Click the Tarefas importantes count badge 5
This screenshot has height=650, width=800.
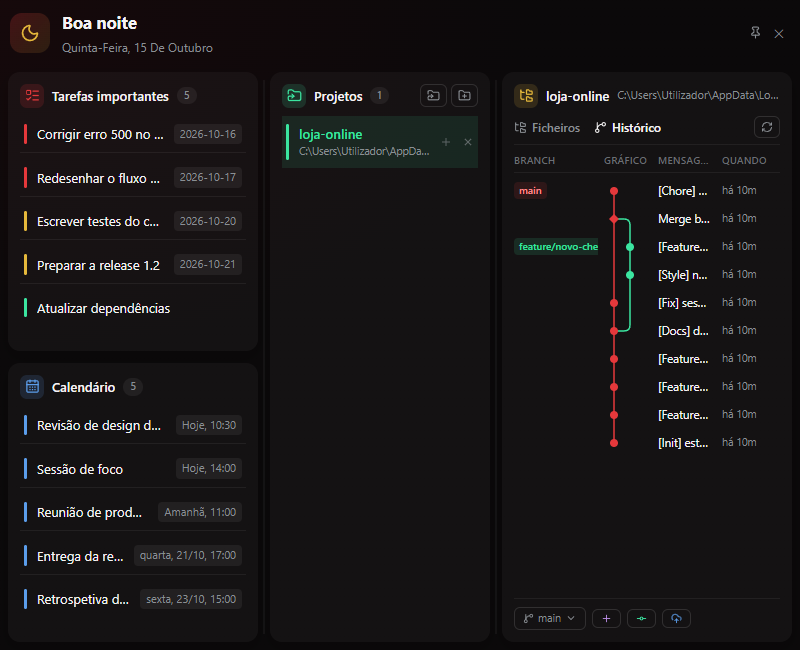pos(187,95)
